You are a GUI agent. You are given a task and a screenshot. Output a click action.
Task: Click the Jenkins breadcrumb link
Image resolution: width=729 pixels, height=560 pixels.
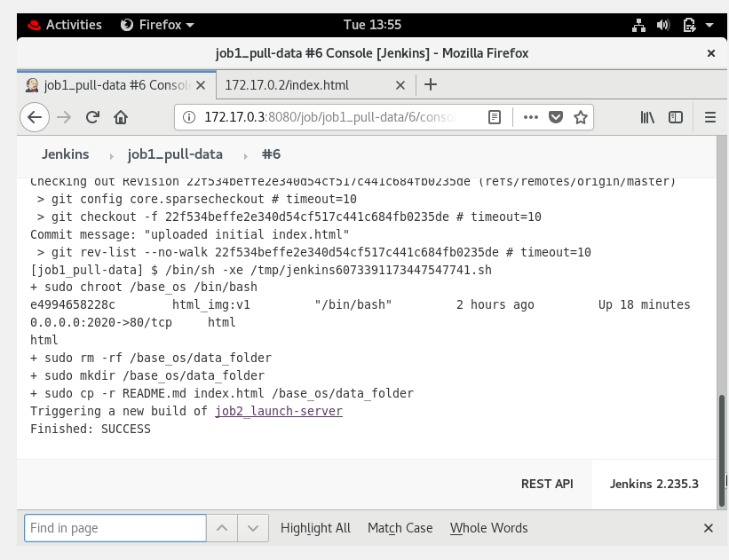pos(65,154)
